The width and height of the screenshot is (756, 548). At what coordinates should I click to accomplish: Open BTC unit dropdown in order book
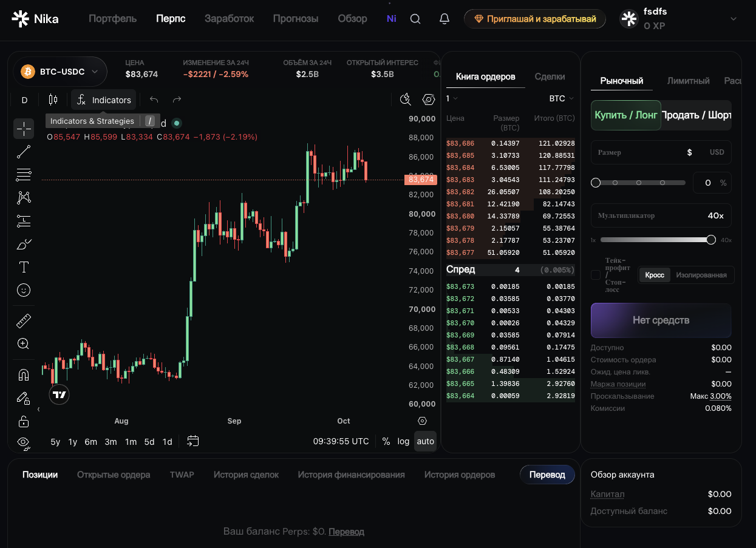[x=561, y=98]
